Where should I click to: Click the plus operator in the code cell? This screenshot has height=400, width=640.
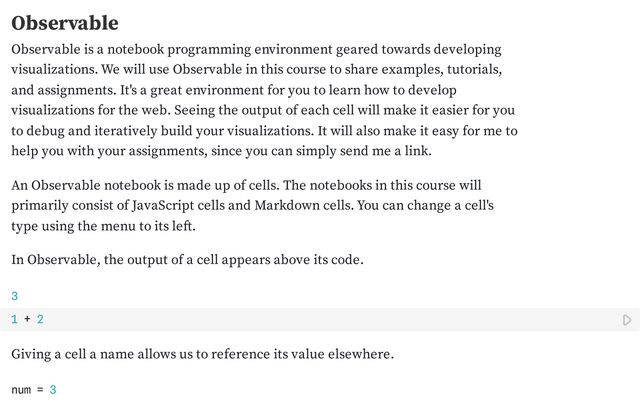[27, 319]
